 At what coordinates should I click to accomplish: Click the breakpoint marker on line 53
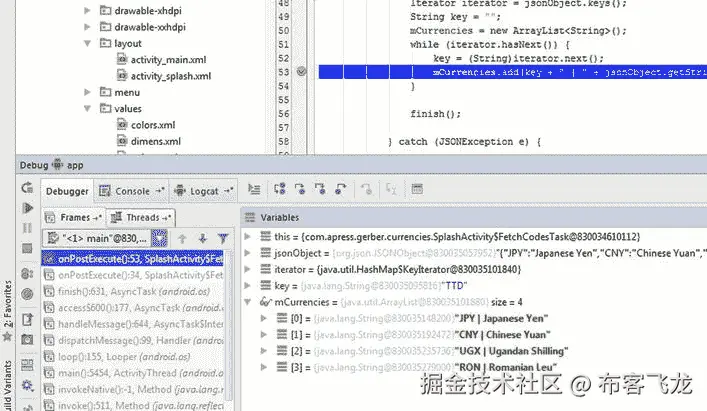pos(302,71)
